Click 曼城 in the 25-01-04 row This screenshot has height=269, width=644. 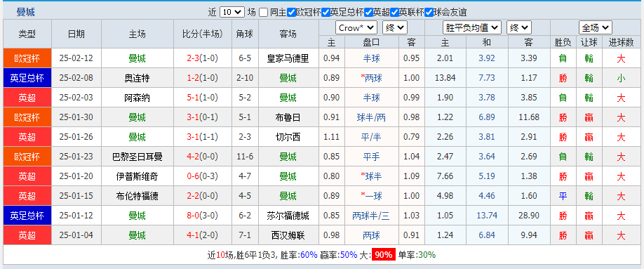click(x=137, y=235)
